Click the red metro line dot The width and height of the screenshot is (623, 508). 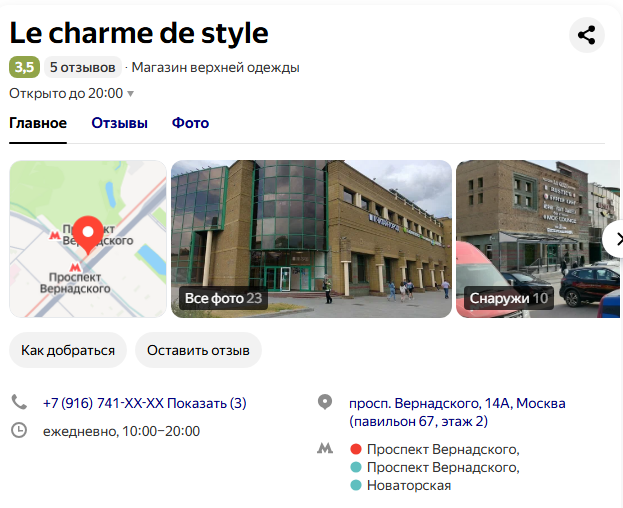(356, 449)
